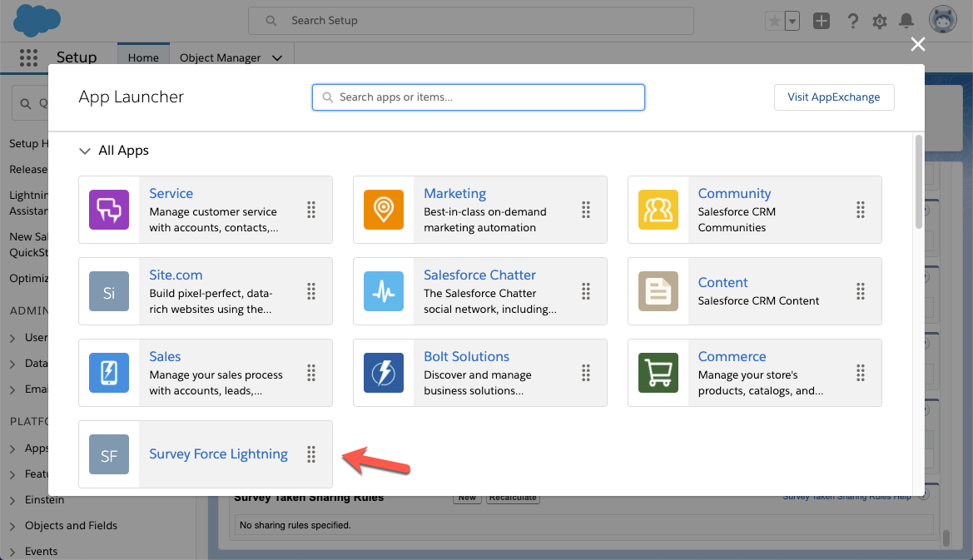Open the Survey Force Lightning link
973x560 pixels.
[218, 454]
